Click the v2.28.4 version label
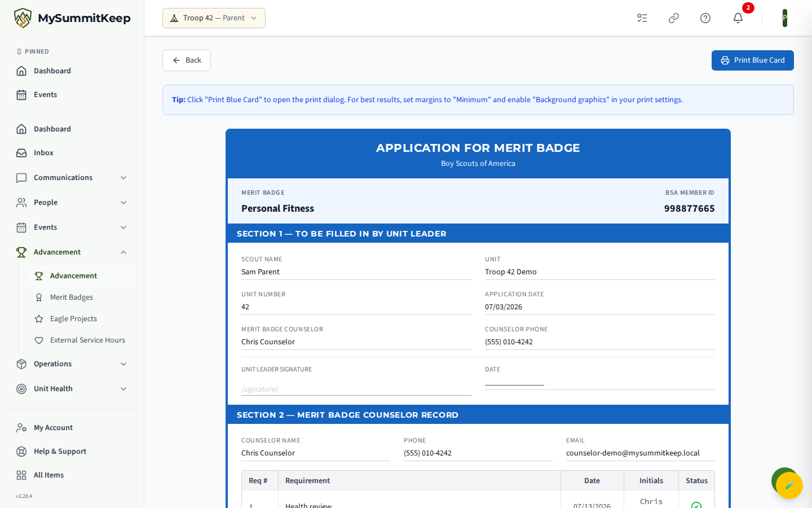The image size is (812, 508). tap(24, 496)
